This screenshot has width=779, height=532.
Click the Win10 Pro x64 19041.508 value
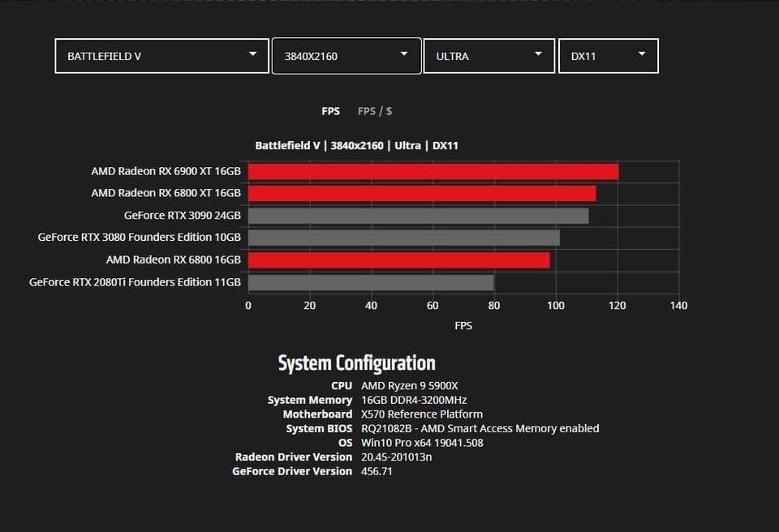pos(422,443)
